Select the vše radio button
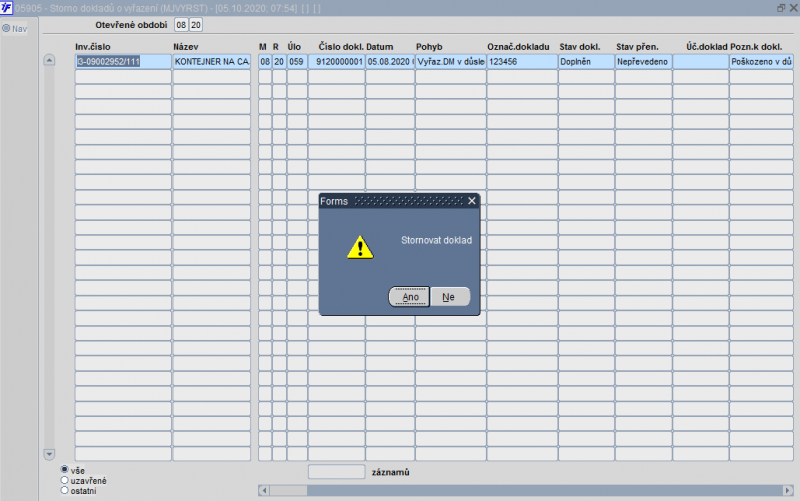 coord(64,469)
